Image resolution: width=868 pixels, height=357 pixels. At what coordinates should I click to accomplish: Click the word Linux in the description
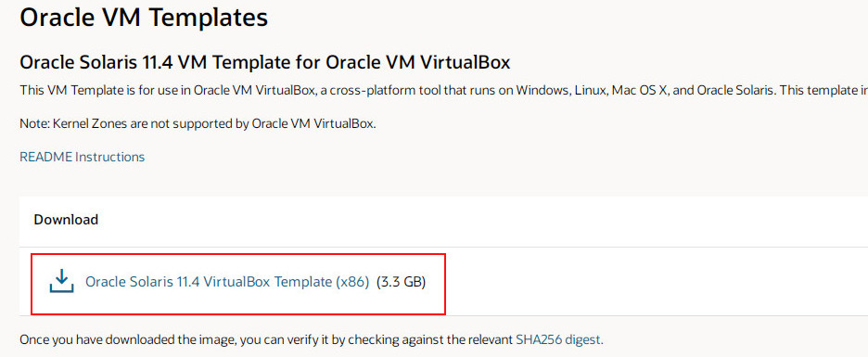coord(592,91)
